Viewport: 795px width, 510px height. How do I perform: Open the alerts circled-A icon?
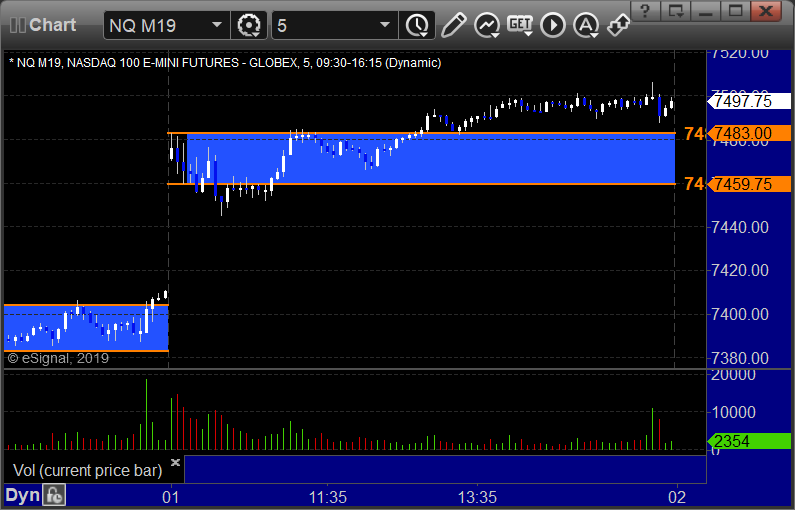(586, 25)
